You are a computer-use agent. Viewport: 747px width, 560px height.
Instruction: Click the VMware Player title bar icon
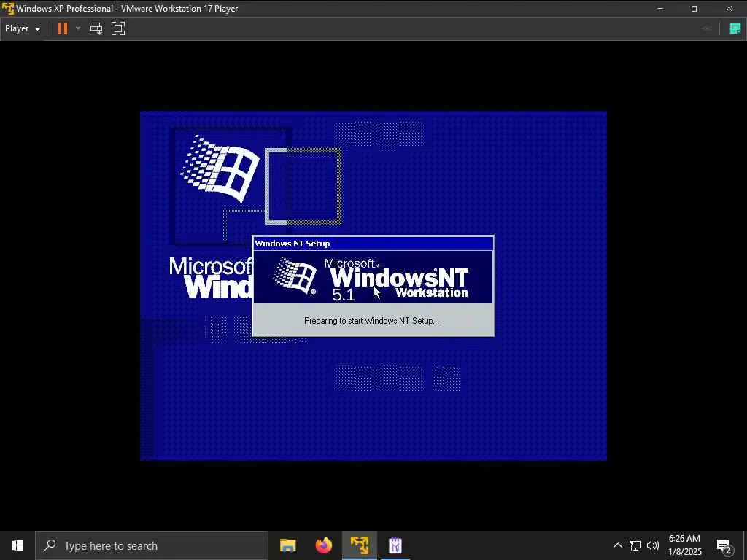pos(7,9)
